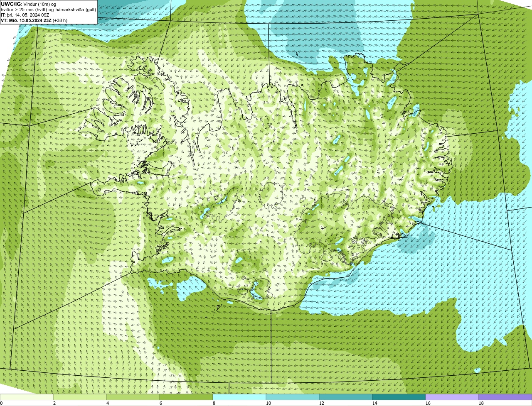Click the 16–18 m/s lavender legend swatch

(x=452, y=397)
